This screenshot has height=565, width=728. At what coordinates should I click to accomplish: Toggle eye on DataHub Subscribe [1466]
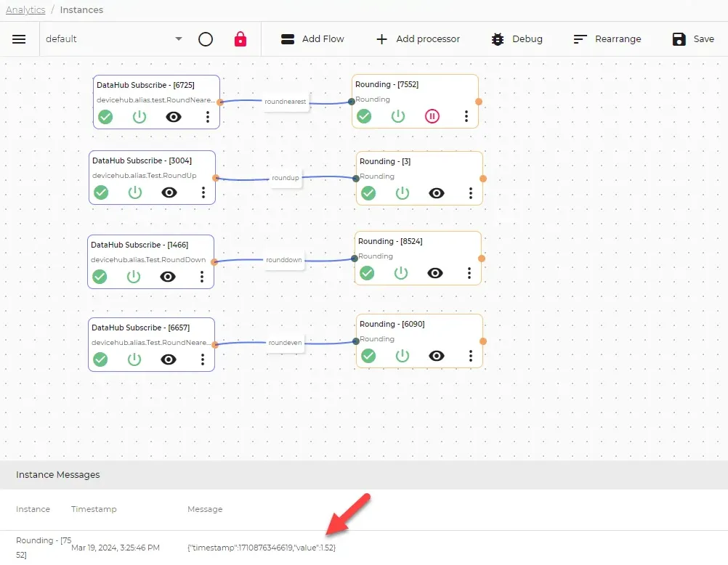click(x=168, y=277)
